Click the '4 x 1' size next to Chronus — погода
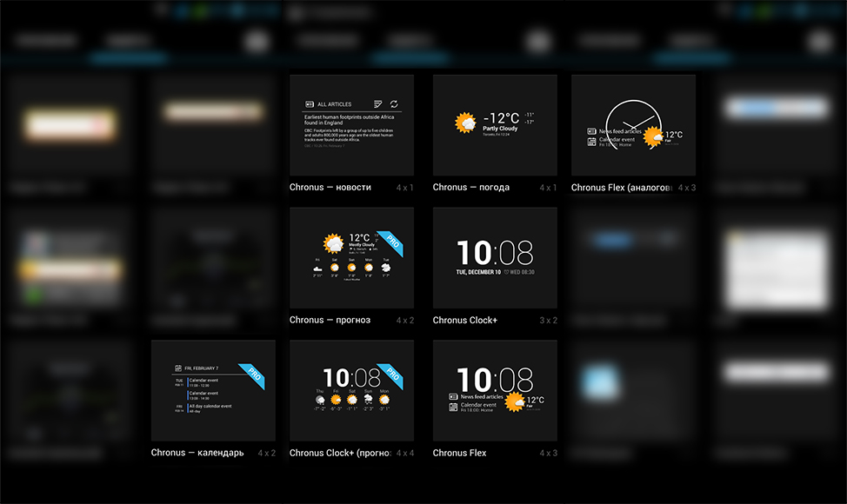The width and height of the screenshot is (847, 504). (x=548, y=188)
